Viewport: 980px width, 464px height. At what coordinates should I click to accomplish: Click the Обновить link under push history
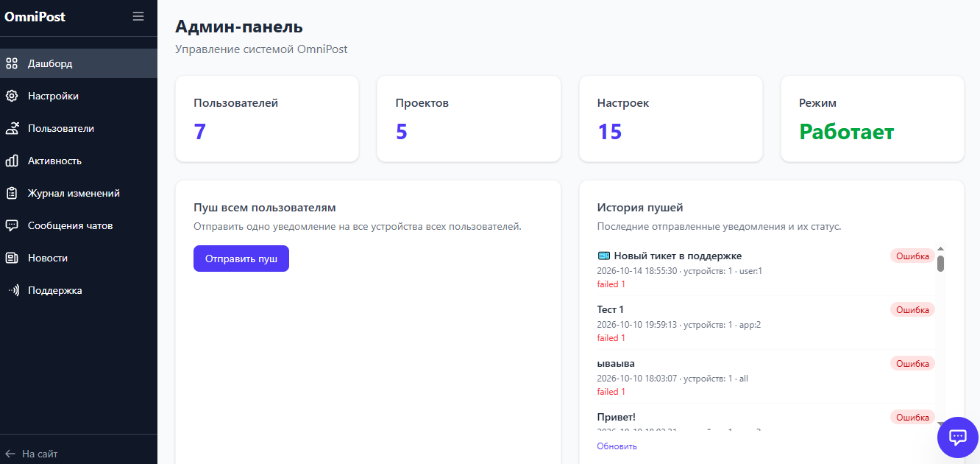pos(617,446)
